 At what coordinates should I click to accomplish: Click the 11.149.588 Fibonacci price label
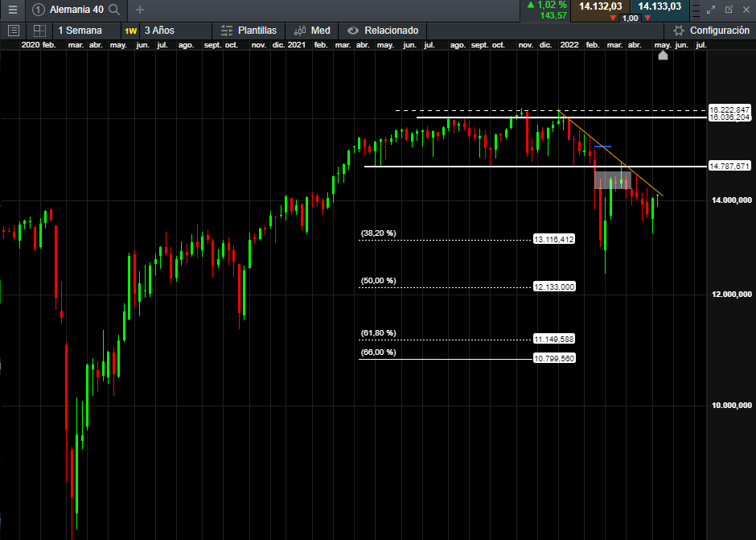tap(554, 340)
